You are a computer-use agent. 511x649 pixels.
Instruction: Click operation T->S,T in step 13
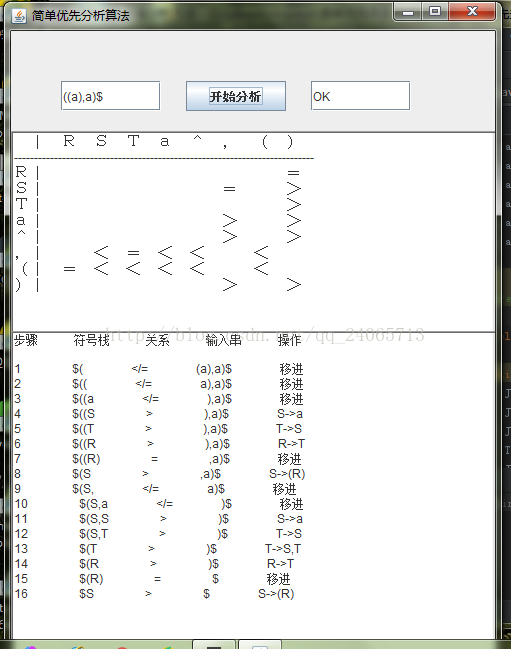click(283, 549)
